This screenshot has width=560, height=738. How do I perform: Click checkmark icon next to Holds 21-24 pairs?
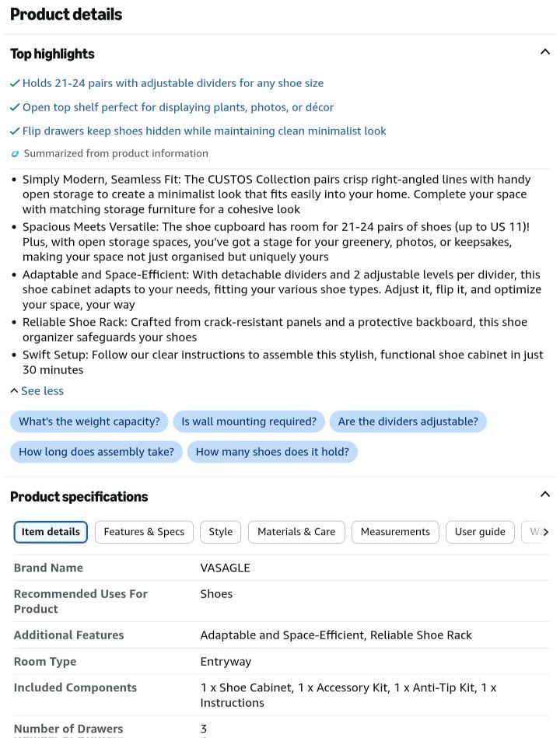[x=15, y=83]
